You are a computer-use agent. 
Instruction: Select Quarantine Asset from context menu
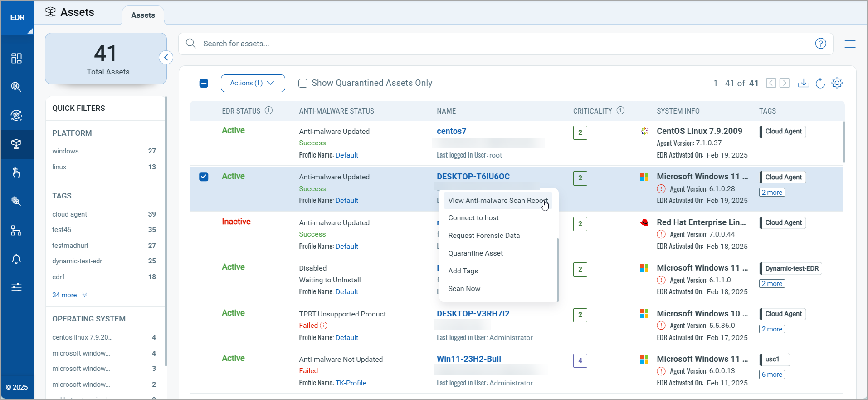[x=475, y=253]
